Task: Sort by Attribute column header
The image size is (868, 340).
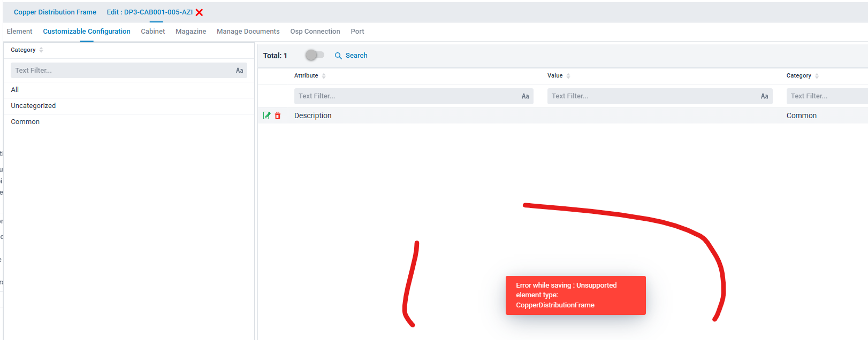Action: [x=307, y=76]
